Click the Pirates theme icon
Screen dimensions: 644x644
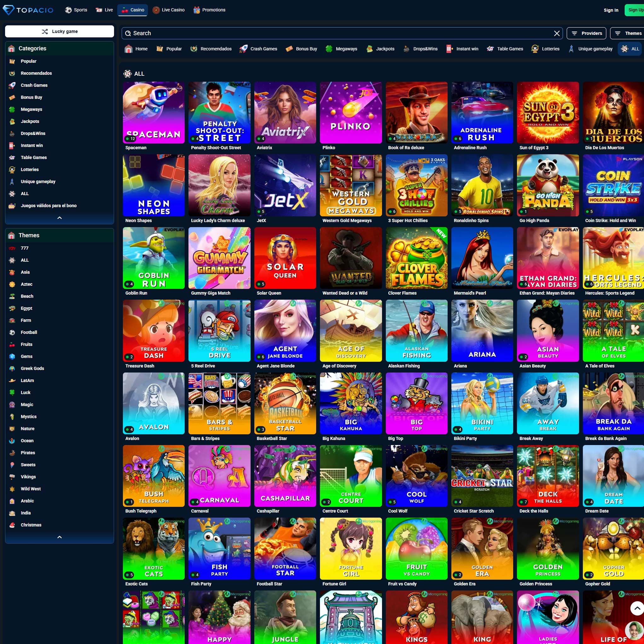coord(12,453)
